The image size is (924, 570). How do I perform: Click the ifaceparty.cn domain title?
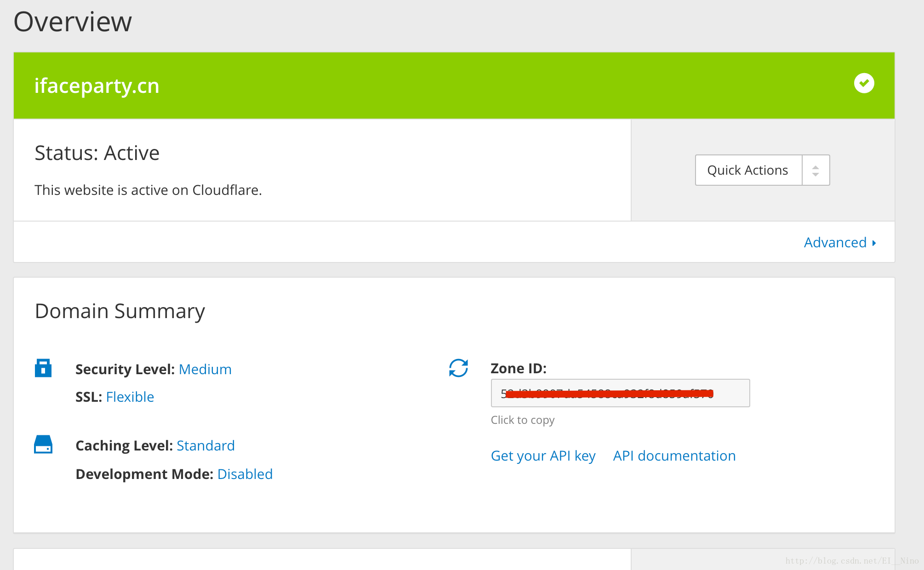pos(97,86)
